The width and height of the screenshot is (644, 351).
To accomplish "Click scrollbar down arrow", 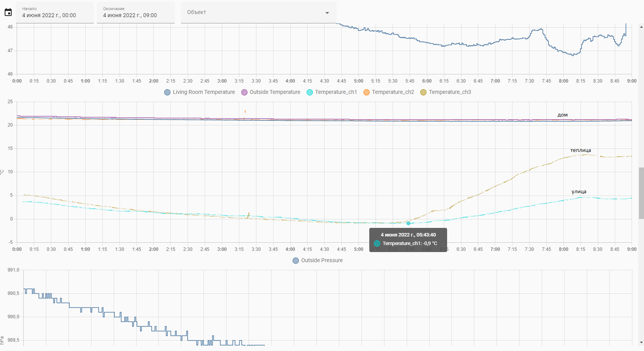I will [641, 343].
